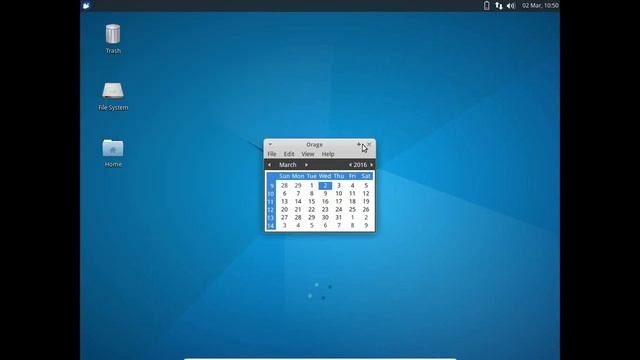The image size is (640, 360).
Task: Select March 26 in the calendar
Action: tap(366, 209)
